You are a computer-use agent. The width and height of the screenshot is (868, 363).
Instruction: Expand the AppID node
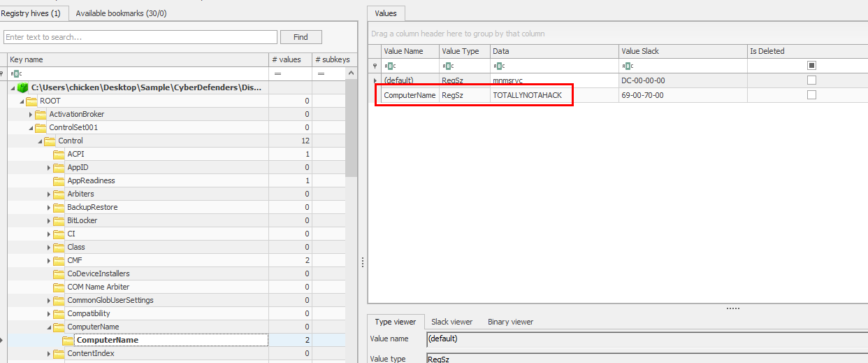pyautogui.click(x=49, y=167)
